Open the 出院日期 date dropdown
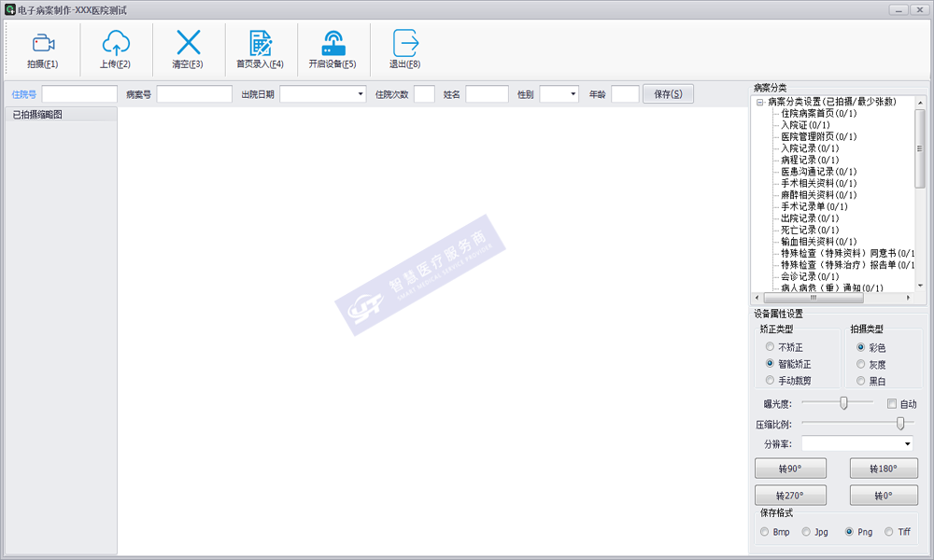 coord(361,94)
